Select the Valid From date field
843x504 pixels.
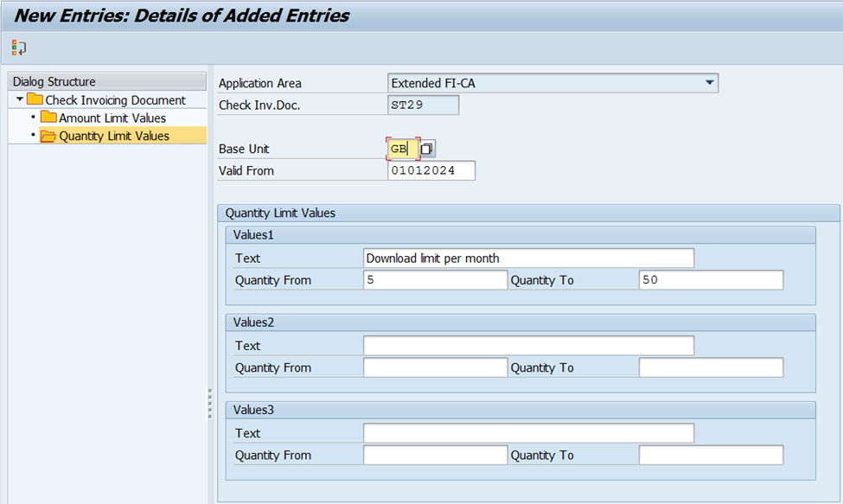click(431, 171)
